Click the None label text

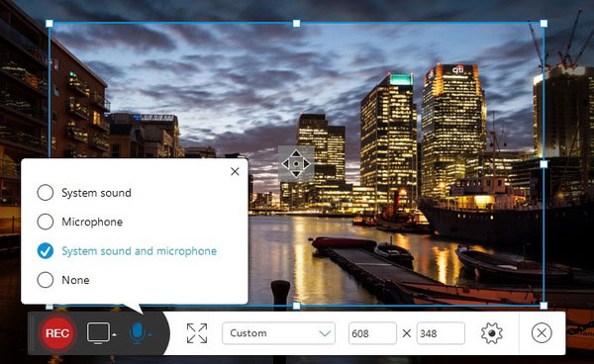(x=76, y=280)
